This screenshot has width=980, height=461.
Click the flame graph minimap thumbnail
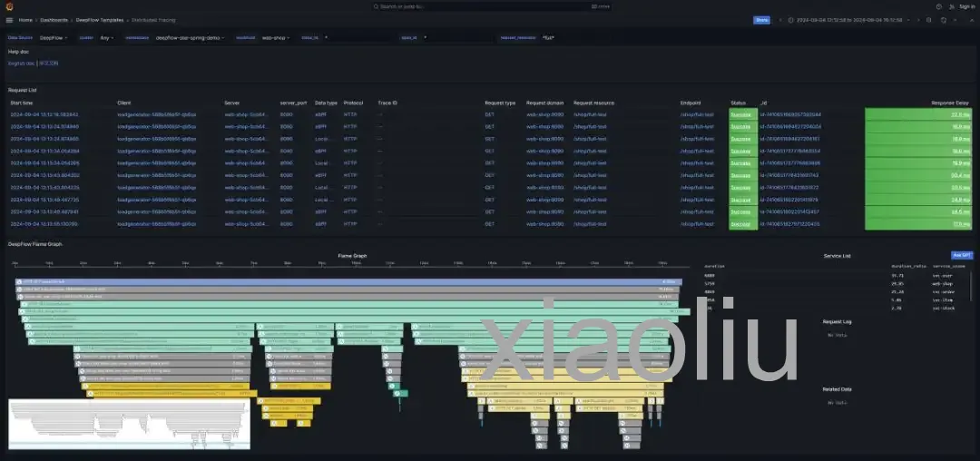[130, 424]
